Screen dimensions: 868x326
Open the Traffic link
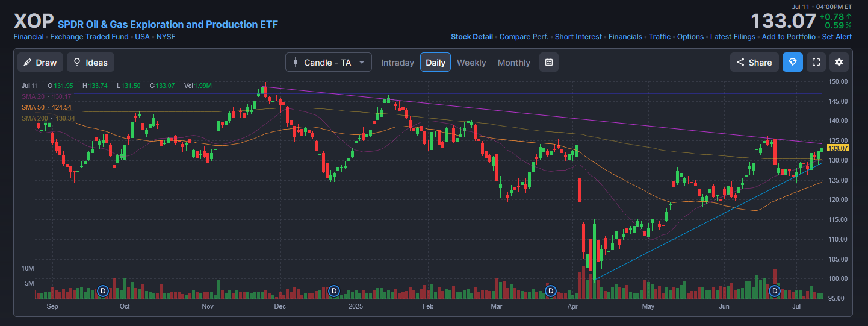click(660, 37)
